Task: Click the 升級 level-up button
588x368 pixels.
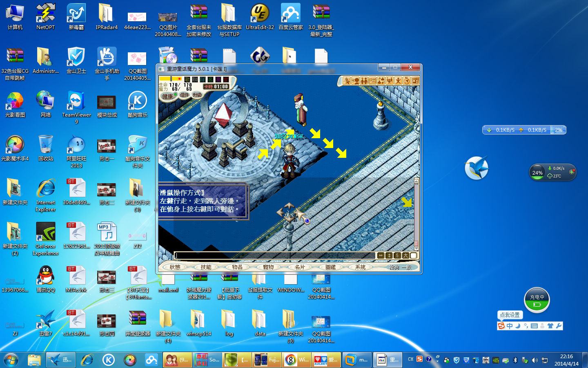Action: coord(198,95)
